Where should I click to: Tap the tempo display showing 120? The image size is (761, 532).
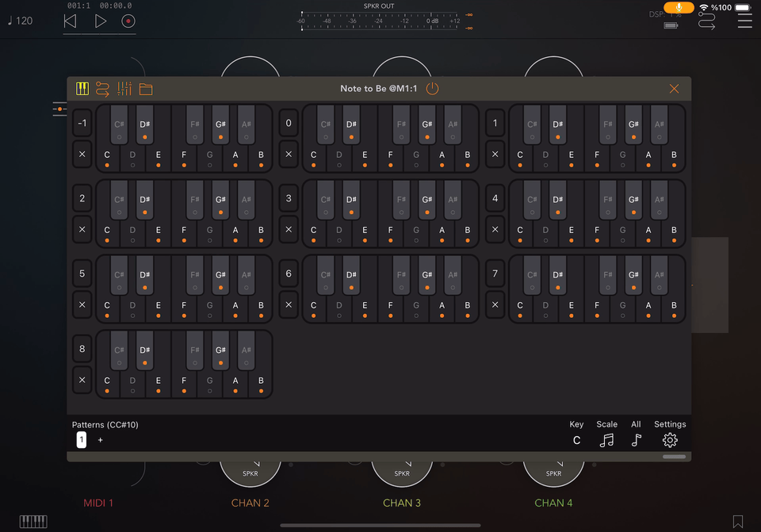(21, 20)
